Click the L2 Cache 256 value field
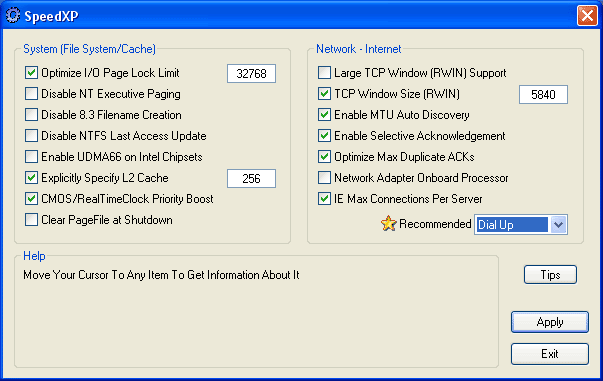This screenshot has height=381, width=603. (x=252, y=178)
